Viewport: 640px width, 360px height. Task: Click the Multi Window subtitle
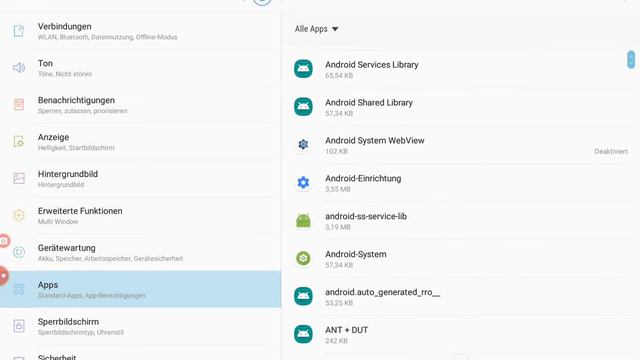(x=58, y=222)
